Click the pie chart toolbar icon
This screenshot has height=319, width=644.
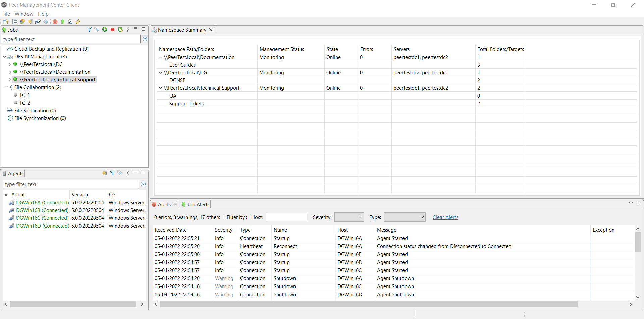[22, 22]
